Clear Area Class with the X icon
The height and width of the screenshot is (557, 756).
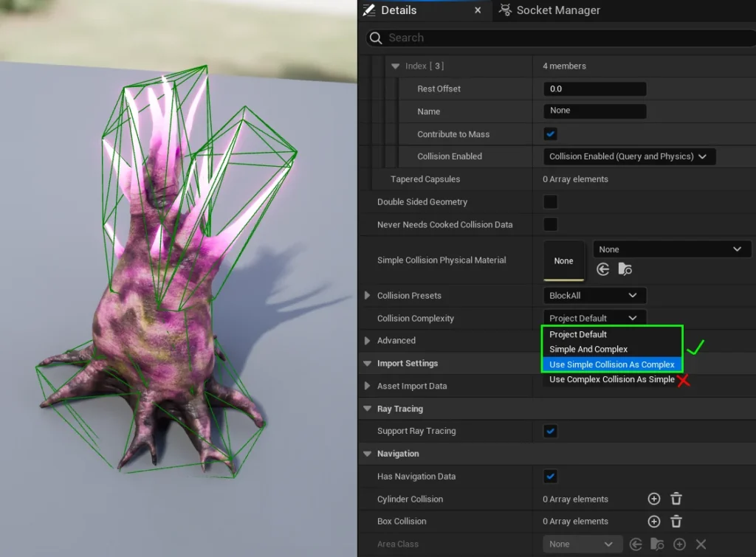701,544
